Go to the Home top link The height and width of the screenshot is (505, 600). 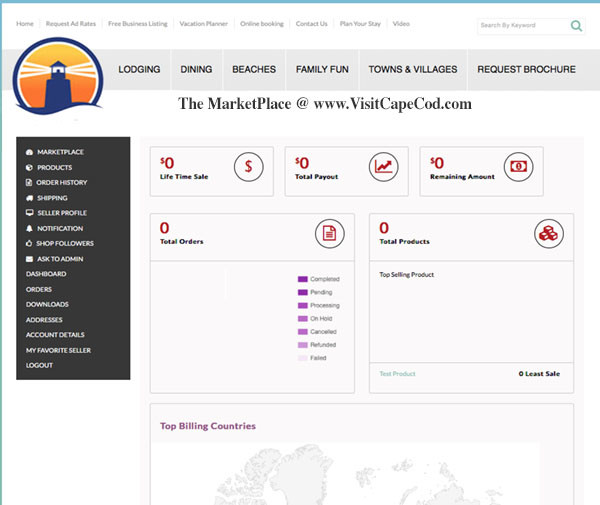pos(25,24)
